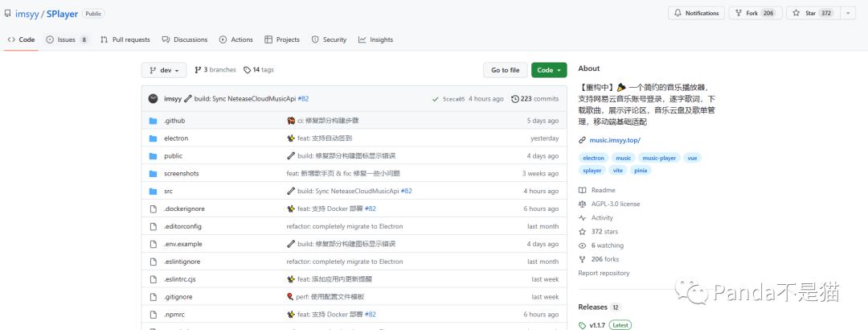Click the file icon beside .npmrc

[154, 315]
